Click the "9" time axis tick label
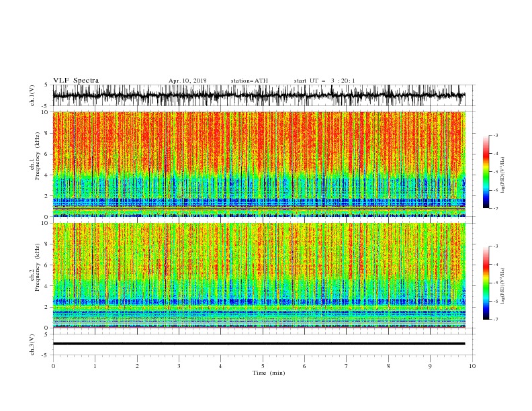 pyautogui.click(x=430, y=366)
